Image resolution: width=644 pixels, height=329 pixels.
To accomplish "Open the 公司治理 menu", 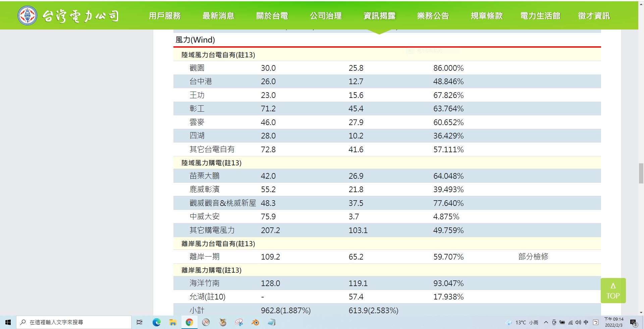I will point(326,16).
